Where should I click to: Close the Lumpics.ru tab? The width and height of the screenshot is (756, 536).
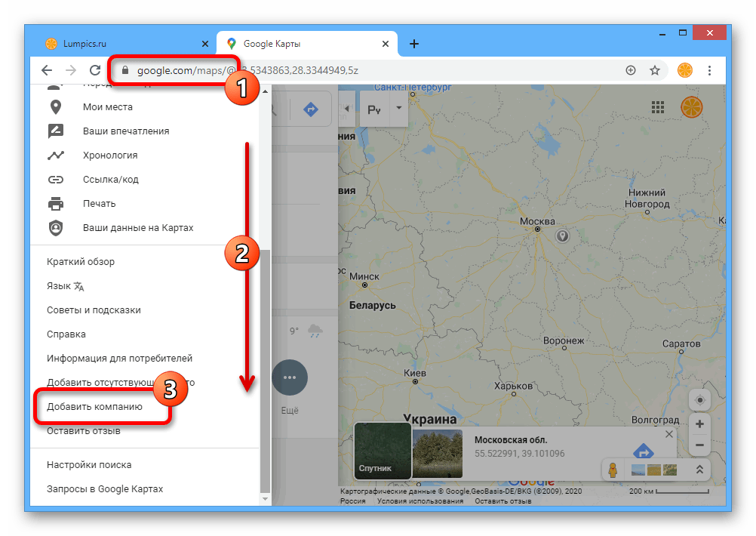pos(205,44)
